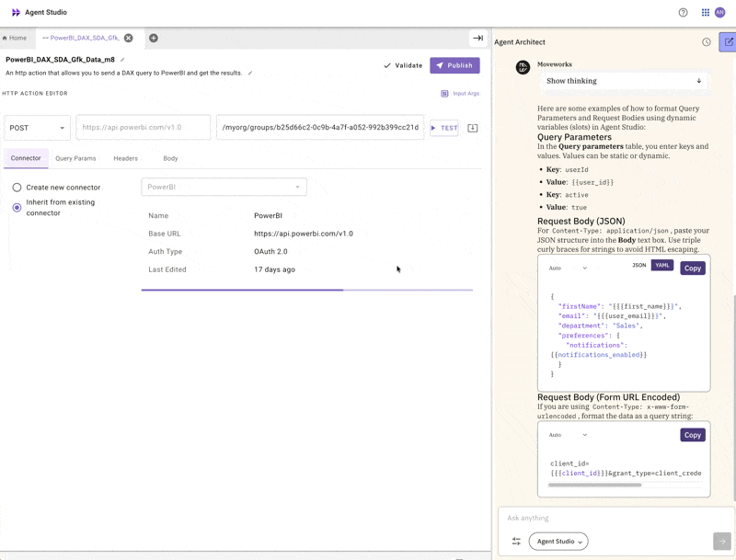Open Auto dropdown in form-encoded block
The width and height of the screenshot is (736, 560).
point(568,435)
